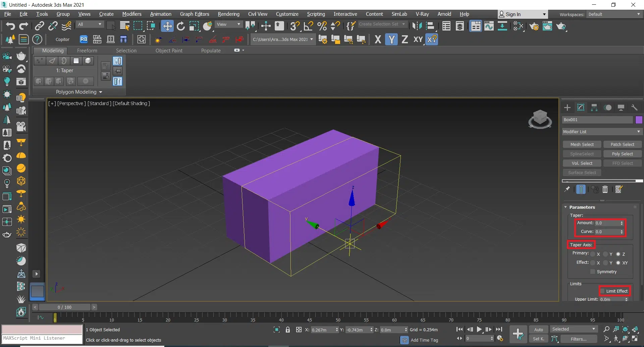This screenshot has height=347, width=644.
Task: Switch to the Freeform ribbon tab
Action: [87, 50]
